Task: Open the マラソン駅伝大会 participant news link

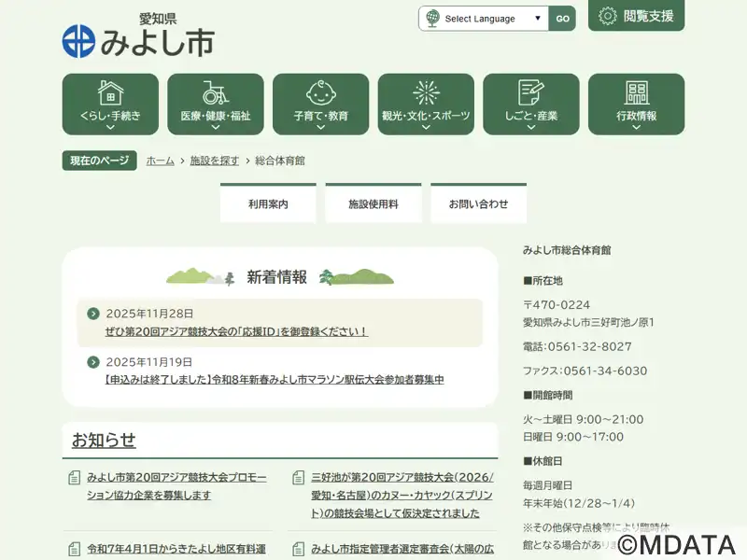Action: [x=275, y=380]
